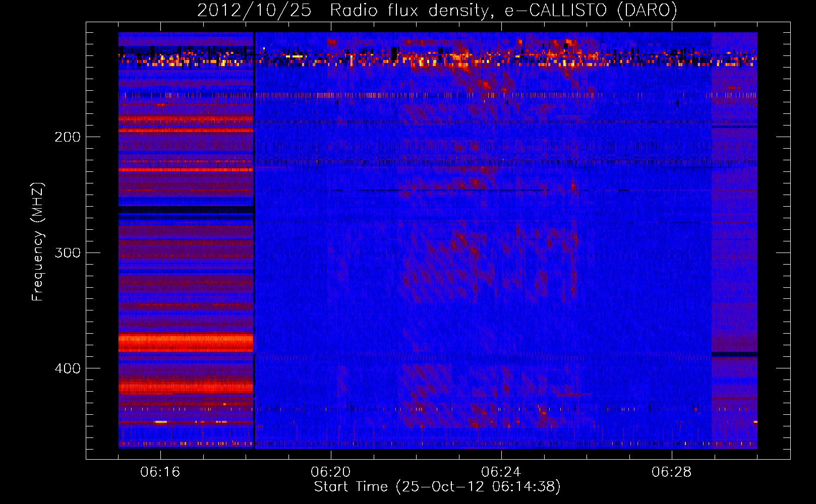Click the "200" frequency tick label
The height and width of the screenshot is (504, 816).
68,137
